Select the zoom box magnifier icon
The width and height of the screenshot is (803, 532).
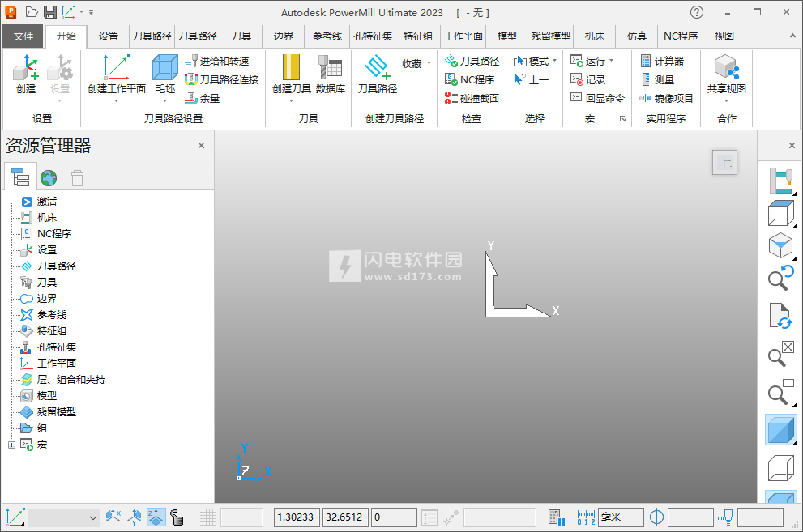coord(780,392)
